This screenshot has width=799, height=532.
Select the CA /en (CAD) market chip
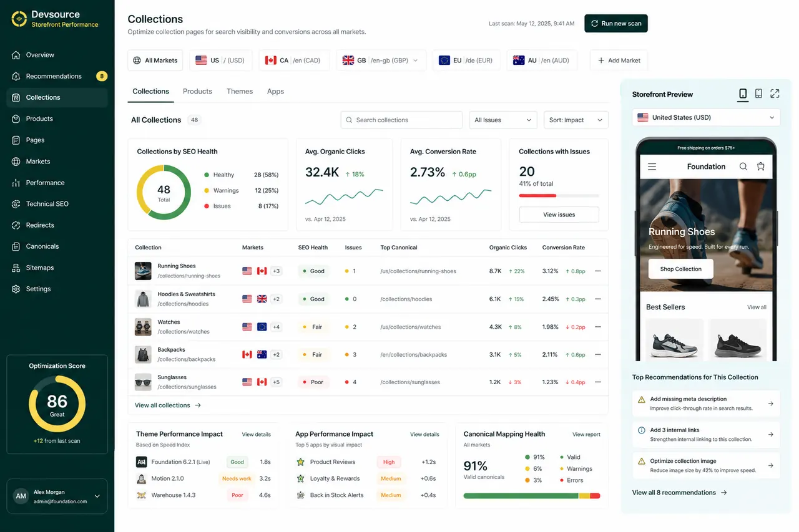pos(294,60)
